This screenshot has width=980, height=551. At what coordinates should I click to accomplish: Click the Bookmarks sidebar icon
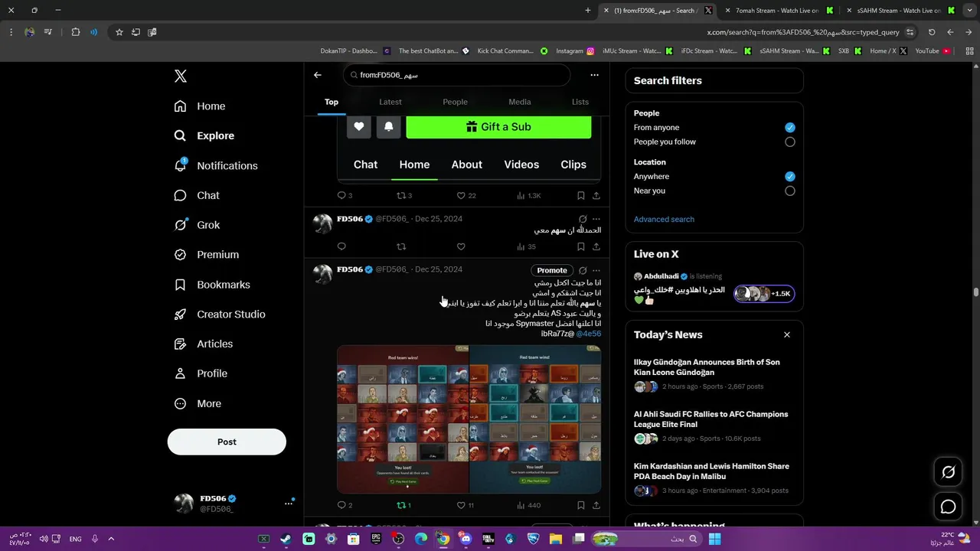pyautogui.click(x=180, y=285)
